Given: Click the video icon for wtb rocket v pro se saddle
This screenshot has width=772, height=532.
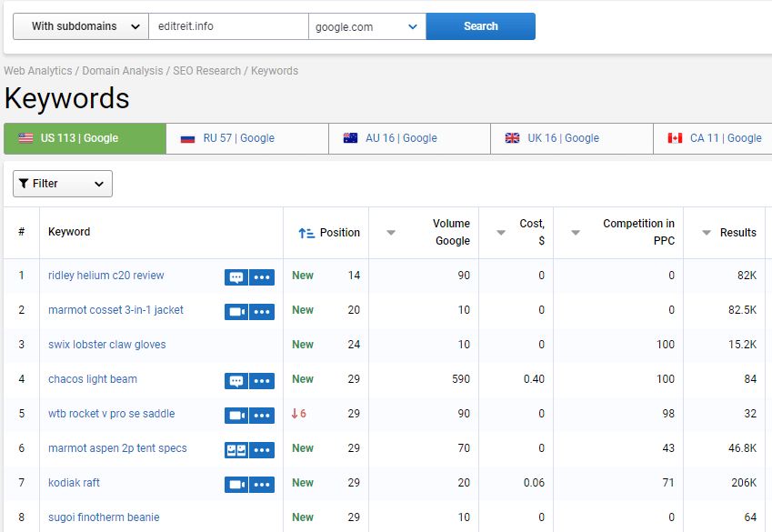Looking at the screenshot, I should click(x=236, y=416).
